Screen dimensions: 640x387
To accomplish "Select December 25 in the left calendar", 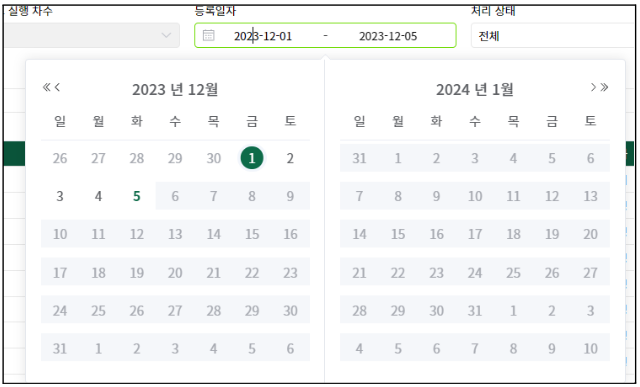I will (98, 311).
